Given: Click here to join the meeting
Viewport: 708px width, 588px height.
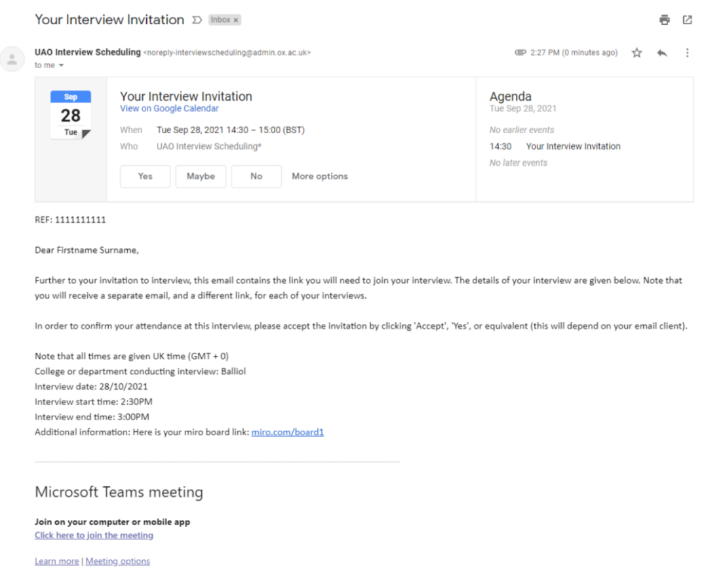Looking at the screenshot, I should click(x=94, y=536).
